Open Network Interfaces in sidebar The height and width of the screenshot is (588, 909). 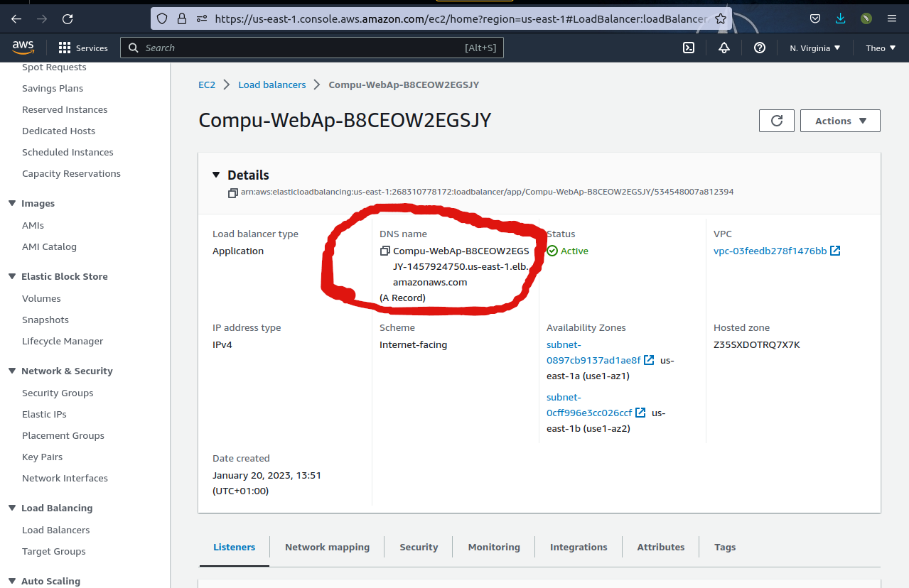[x=65, y=478]
